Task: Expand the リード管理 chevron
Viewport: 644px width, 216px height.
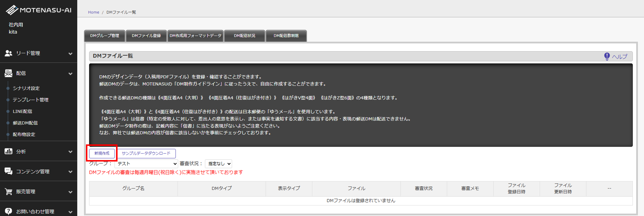Action: click(x=71, y=53)
